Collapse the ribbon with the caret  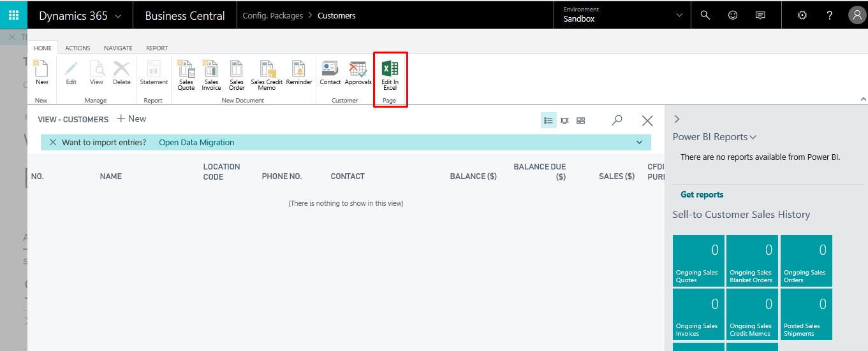pyautogui.click(x=864, y=99)
